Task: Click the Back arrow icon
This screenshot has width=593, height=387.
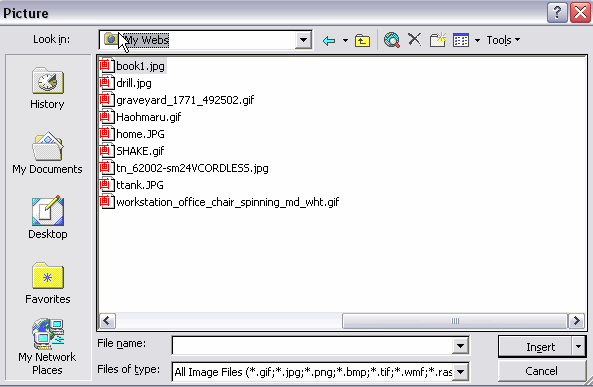Action: [x=329, y=40]
